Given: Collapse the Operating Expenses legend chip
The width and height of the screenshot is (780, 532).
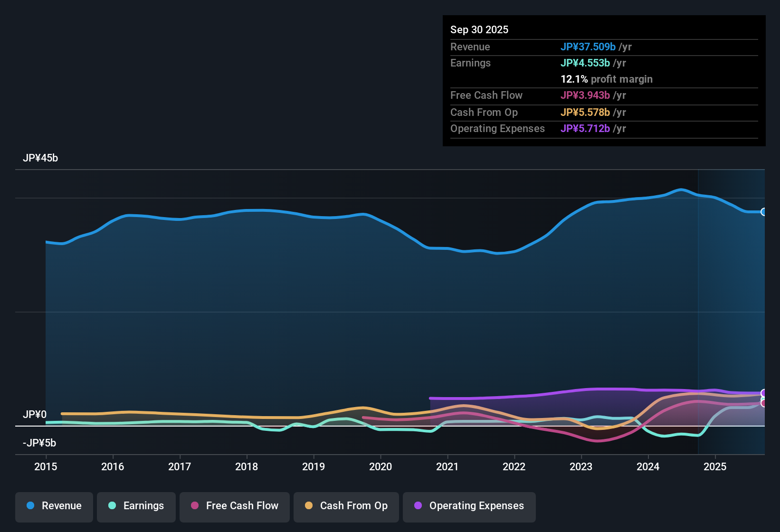Looking at the screenshot, I should (x=469, y=506).
